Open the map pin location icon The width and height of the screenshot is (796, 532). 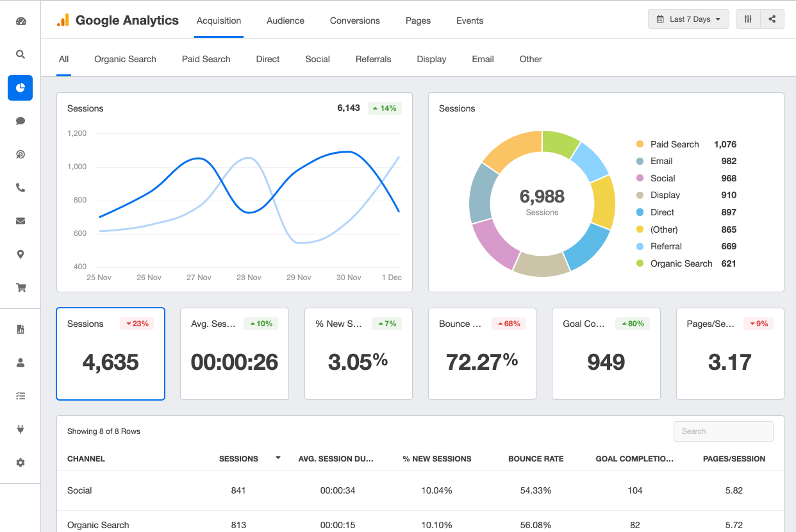[21, 254]
